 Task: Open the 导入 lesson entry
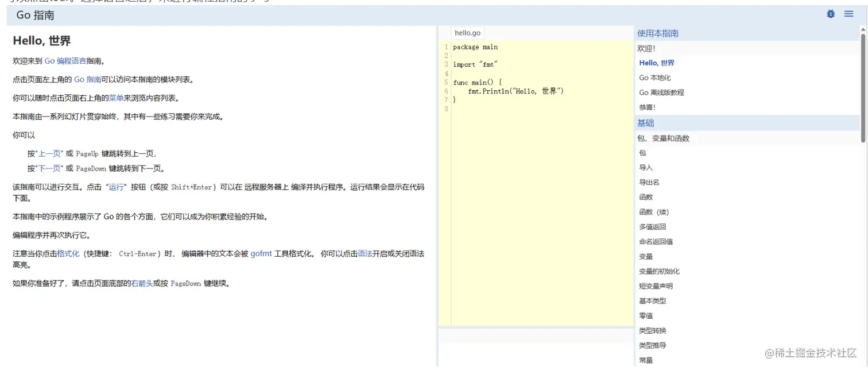[x=646, y=168]
